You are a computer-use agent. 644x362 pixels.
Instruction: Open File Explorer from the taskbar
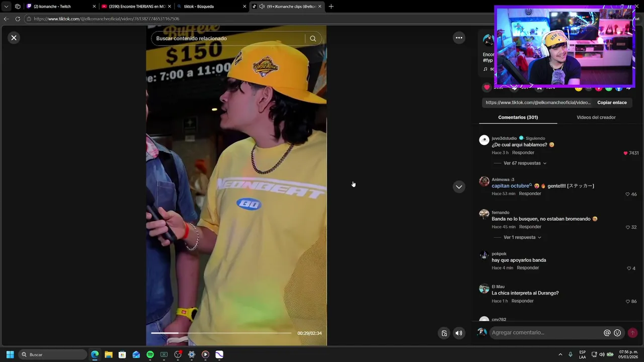(x=108, y=354)
